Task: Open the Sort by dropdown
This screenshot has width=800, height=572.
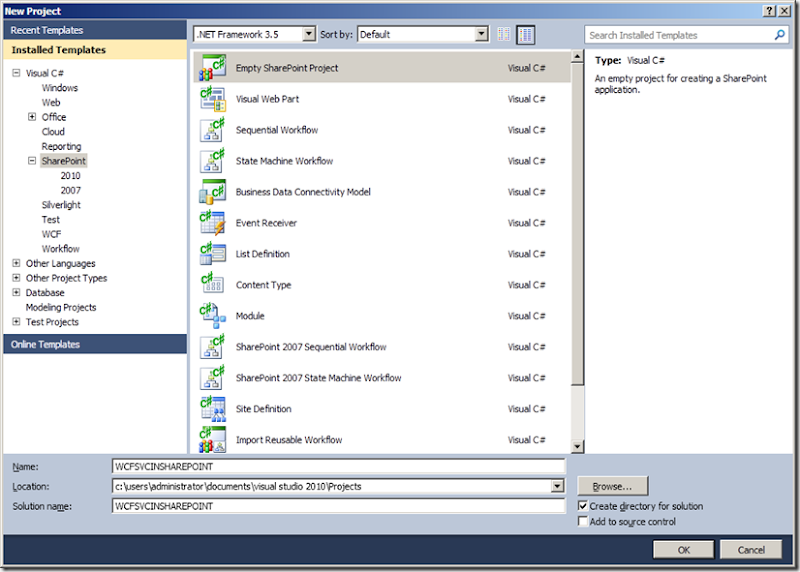Action: 481,34
